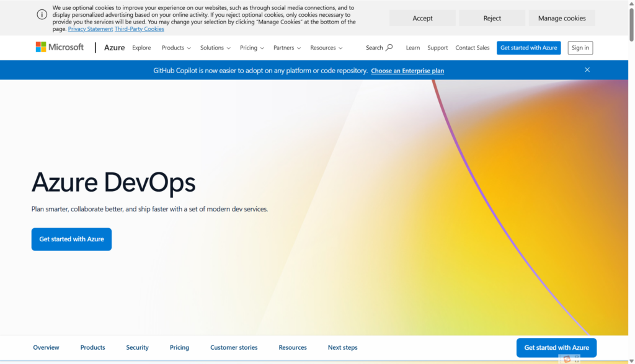Switch to the Overview tab
The image size is (635, 364).
pyautogui.click(x=46, y=347)
